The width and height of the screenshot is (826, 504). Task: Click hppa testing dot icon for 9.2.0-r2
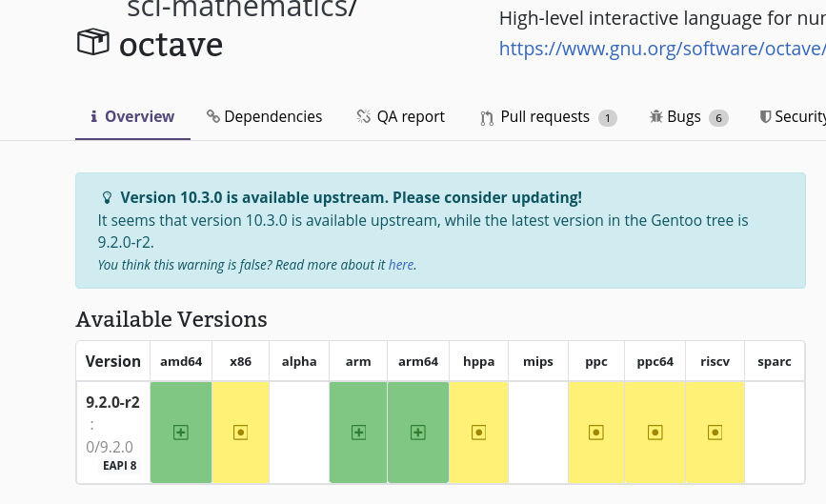[x=478, y=433]
